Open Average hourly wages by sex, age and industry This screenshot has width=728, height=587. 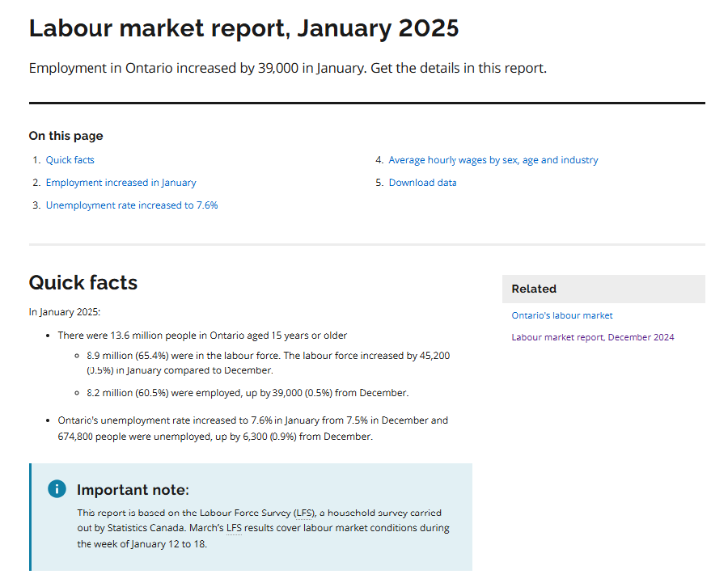point(493,160)
